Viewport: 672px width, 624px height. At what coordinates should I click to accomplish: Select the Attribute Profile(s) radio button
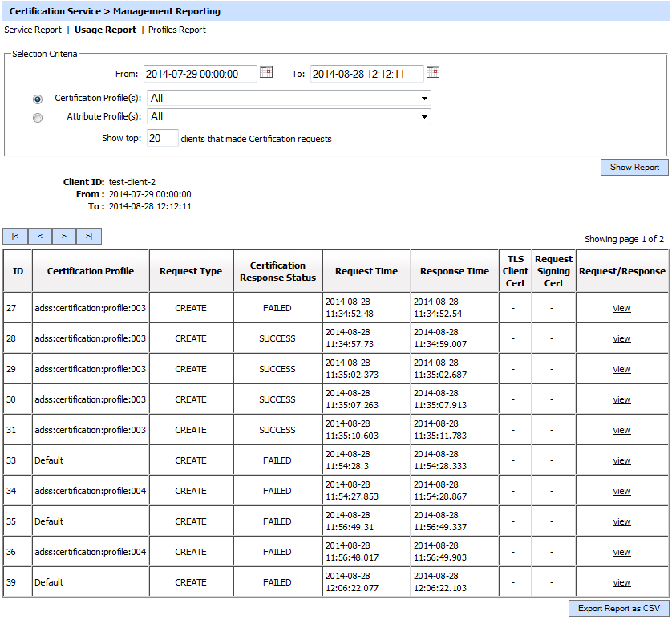[38, 118]
